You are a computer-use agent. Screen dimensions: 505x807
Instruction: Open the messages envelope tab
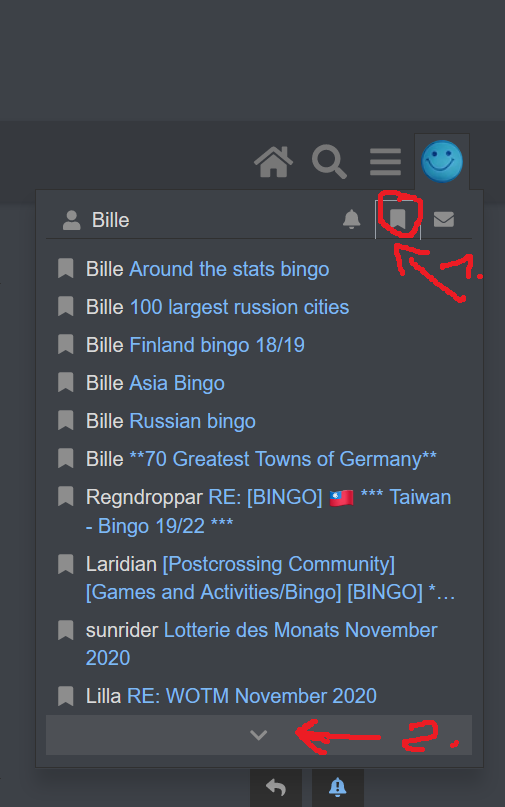[x=444, y=219]
